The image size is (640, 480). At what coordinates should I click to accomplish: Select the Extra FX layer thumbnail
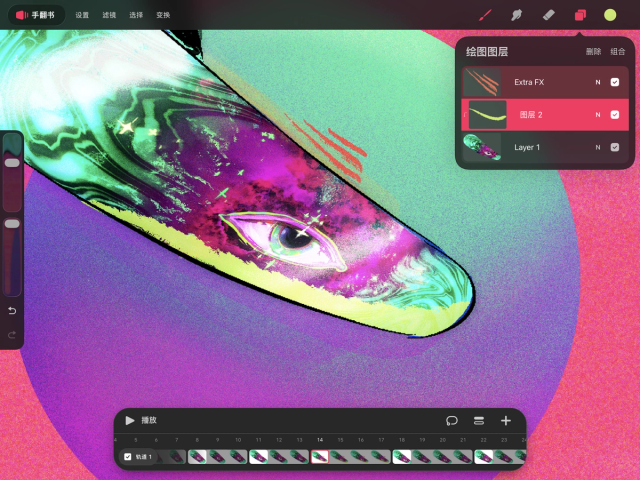(x=482, y=82)
